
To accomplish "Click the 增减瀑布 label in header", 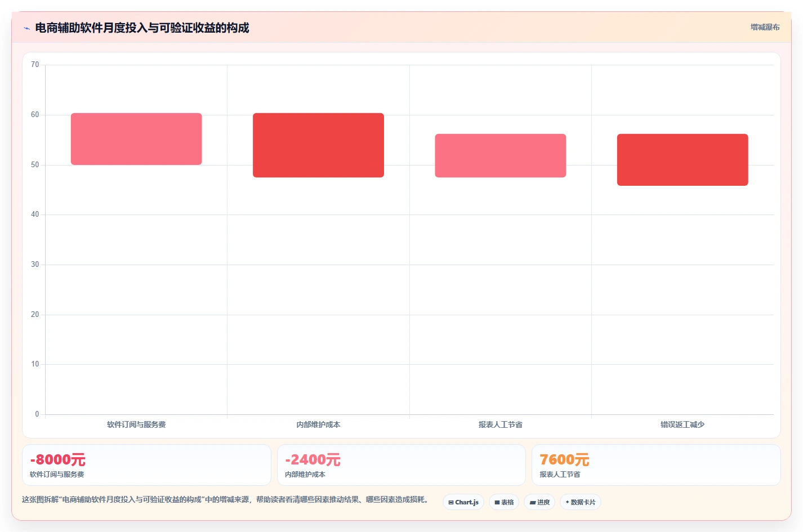I will pos(765,27).
